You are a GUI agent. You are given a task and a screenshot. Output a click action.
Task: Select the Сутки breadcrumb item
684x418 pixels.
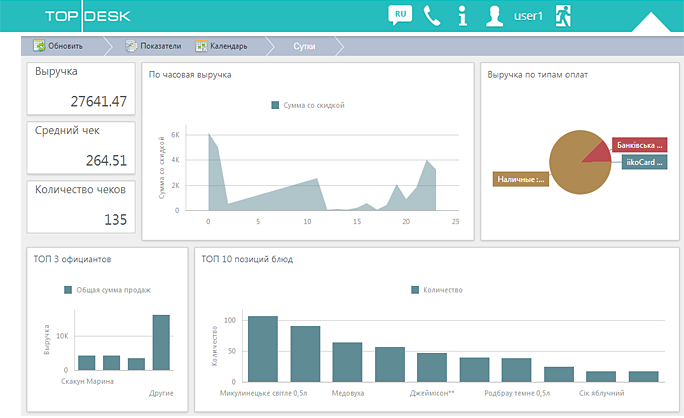point(304,46)
